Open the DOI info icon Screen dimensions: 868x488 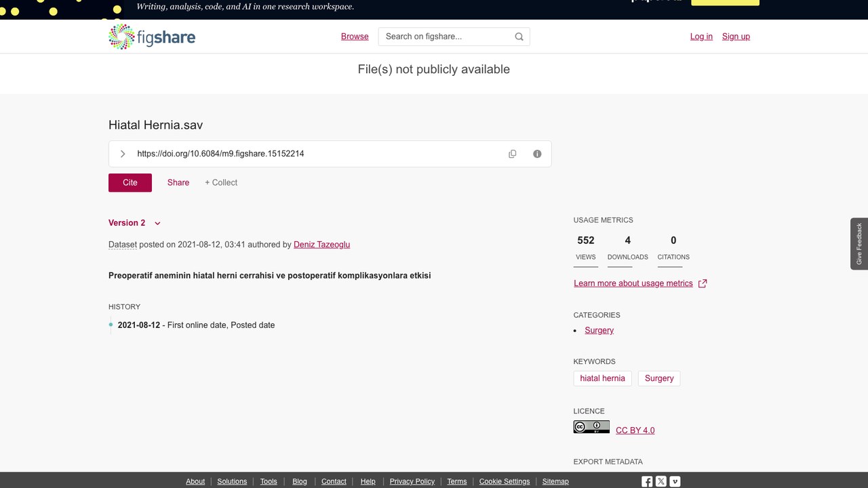tap(537, 154)
